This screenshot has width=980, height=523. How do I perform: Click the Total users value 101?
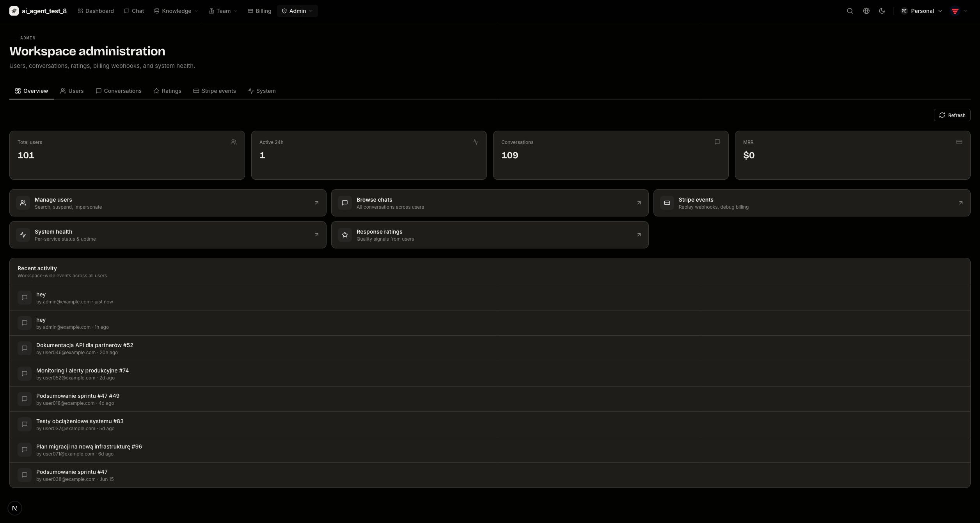26,155
